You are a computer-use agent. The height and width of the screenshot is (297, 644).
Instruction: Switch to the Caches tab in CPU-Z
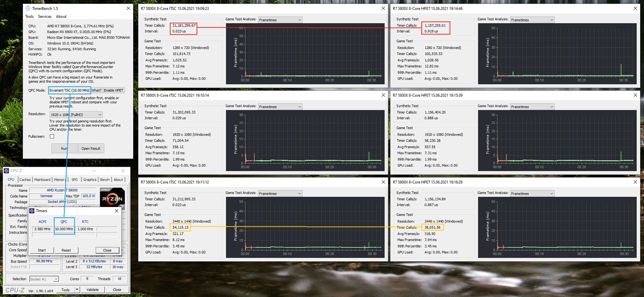point(25,180)
